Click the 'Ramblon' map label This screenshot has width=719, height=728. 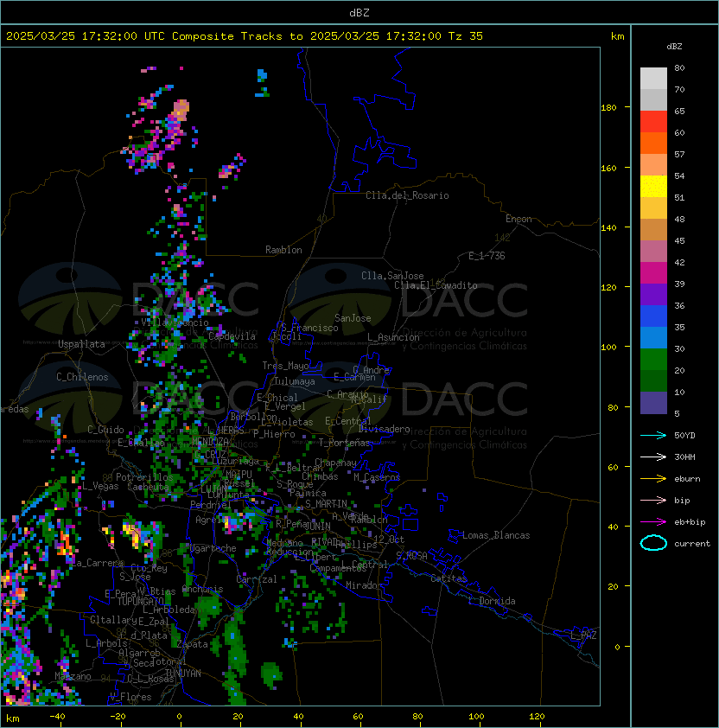point(283,250)
